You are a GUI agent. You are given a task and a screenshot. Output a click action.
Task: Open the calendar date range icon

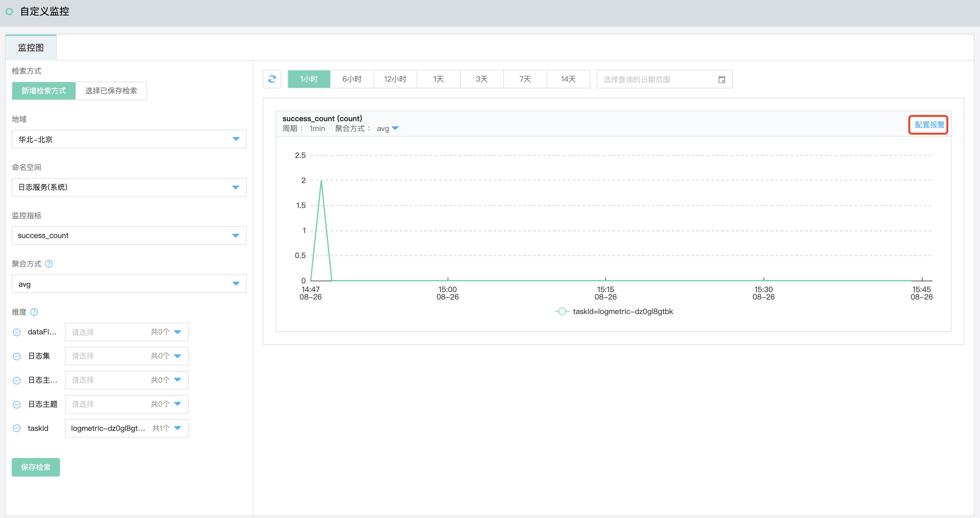click(x=721, y=79)
